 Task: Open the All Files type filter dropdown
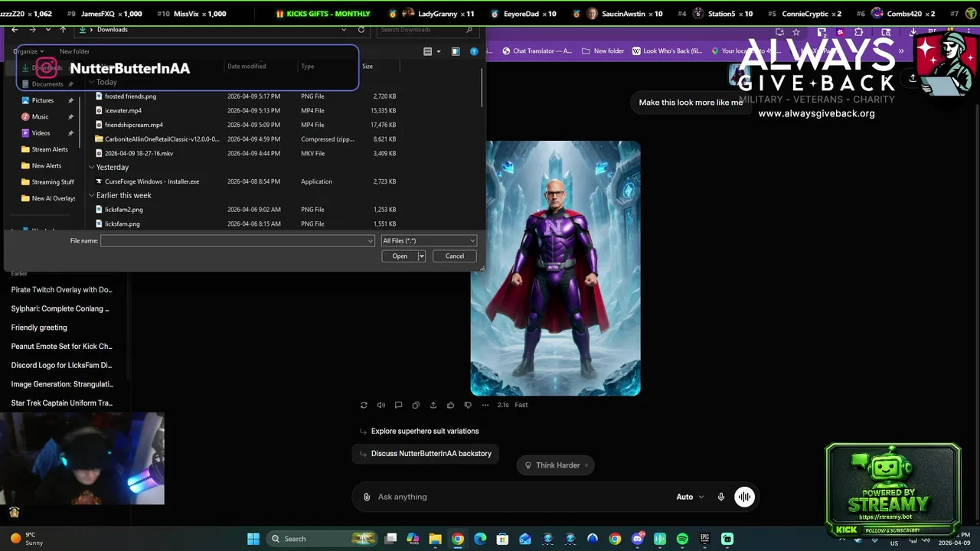pyautogui.click(x=429, y=241)
